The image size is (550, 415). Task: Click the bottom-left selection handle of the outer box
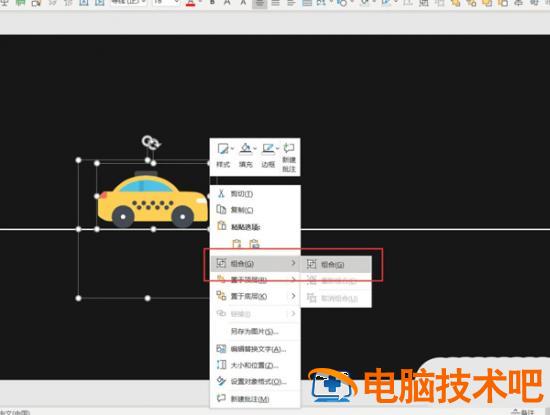point(78,298)
